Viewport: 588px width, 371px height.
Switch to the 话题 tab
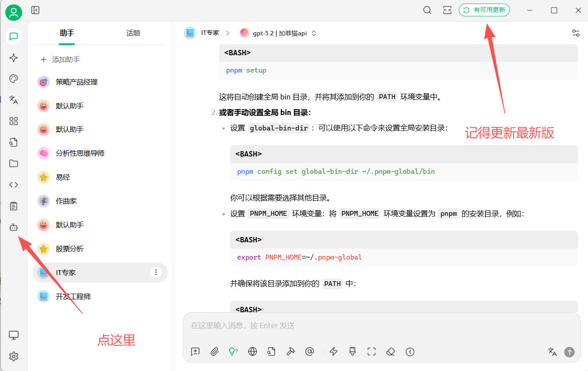tap(133, 33)
